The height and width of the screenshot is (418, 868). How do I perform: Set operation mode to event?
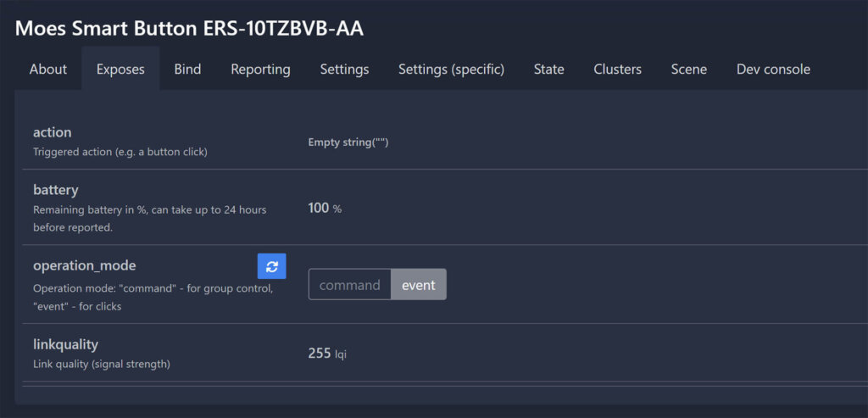point(419,285)
